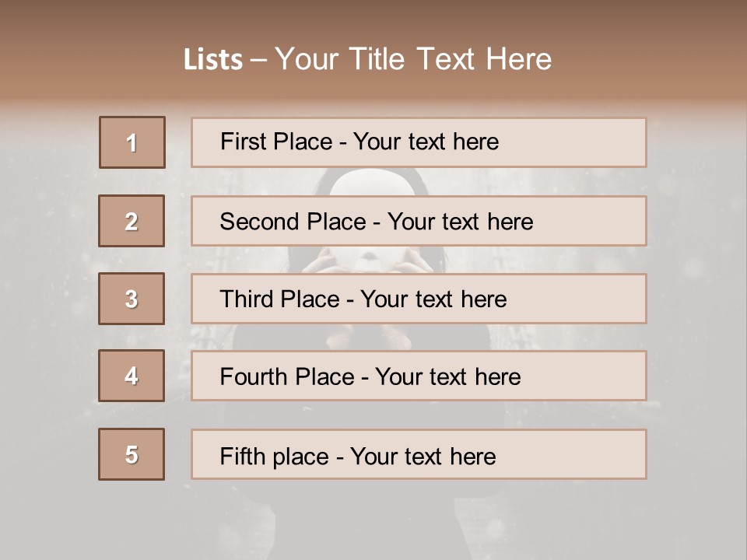
Task: Click the words "Second Place" in the list
Action: point(293,222)
